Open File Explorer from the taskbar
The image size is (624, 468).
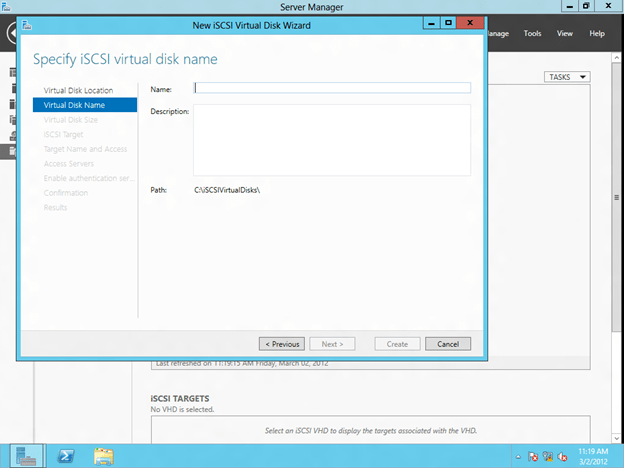click(x=103, y=455)
